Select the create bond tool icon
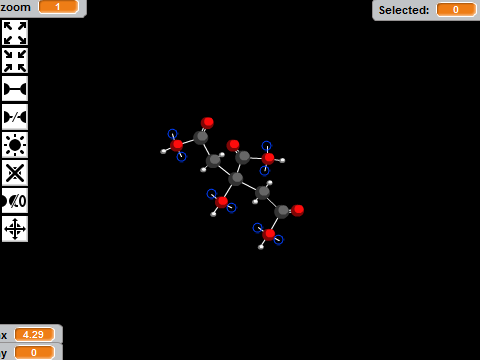 click(x=15, y=89)
